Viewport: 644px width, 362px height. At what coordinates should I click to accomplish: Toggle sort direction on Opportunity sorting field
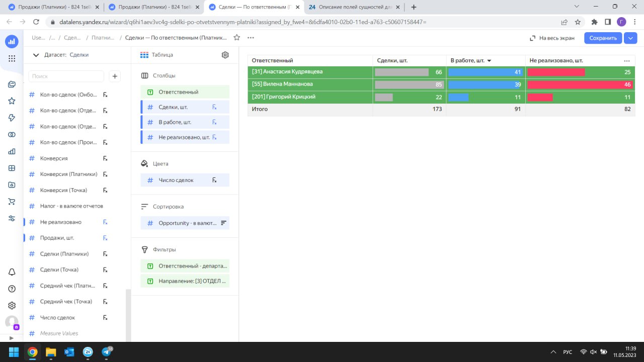224,223
